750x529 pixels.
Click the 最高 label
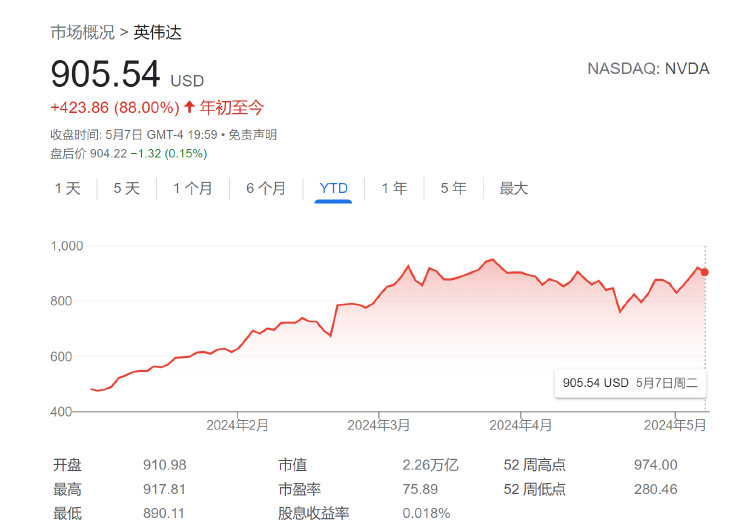(67, 489)
